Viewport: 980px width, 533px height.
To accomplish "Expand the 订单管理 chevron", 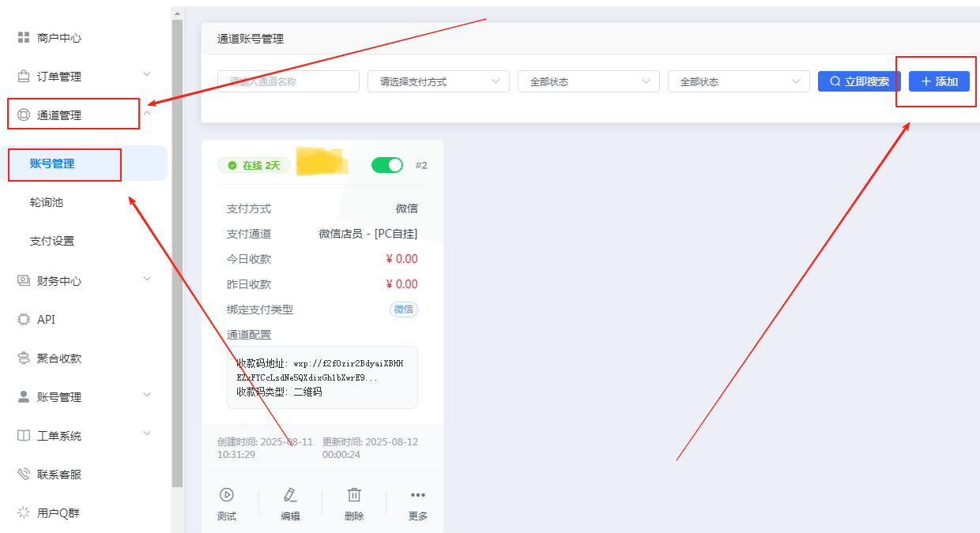I will point(147,73).
